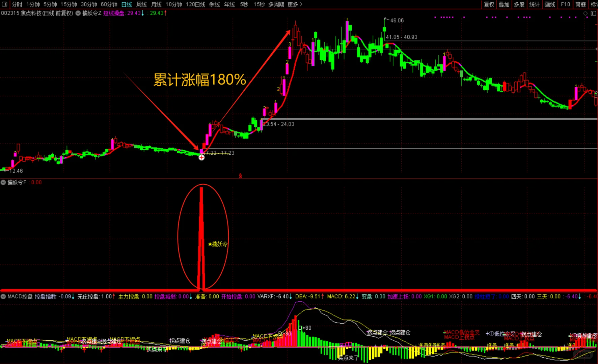Open the 多周期 multi-period view
The image size is (598, 364).
(276, 4)
